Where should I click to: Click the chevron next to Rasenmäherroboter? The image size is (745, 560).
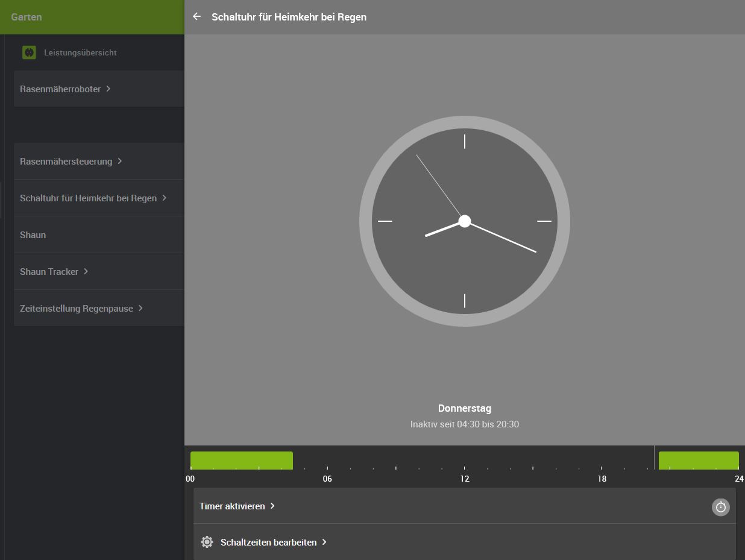[x=108, y=89]
